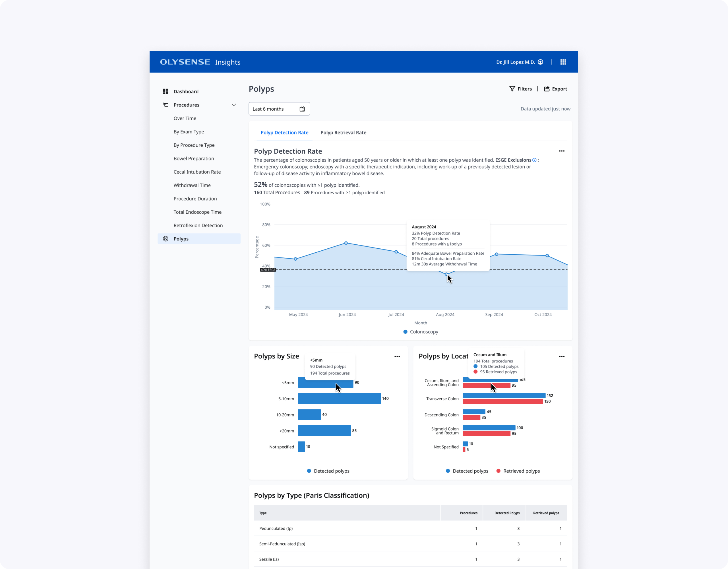
Task: Expand the Dashboard sidebar item
Action: click(186, 91)
